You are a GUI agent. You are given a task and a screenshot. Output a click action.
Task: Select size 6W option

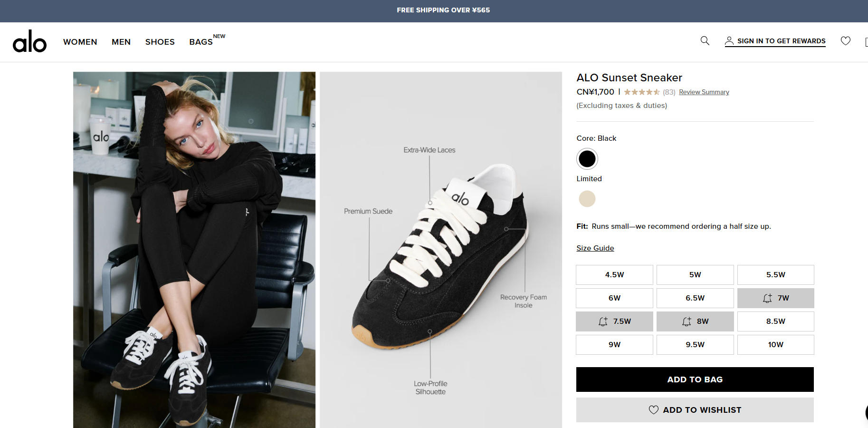click(614, 298)
